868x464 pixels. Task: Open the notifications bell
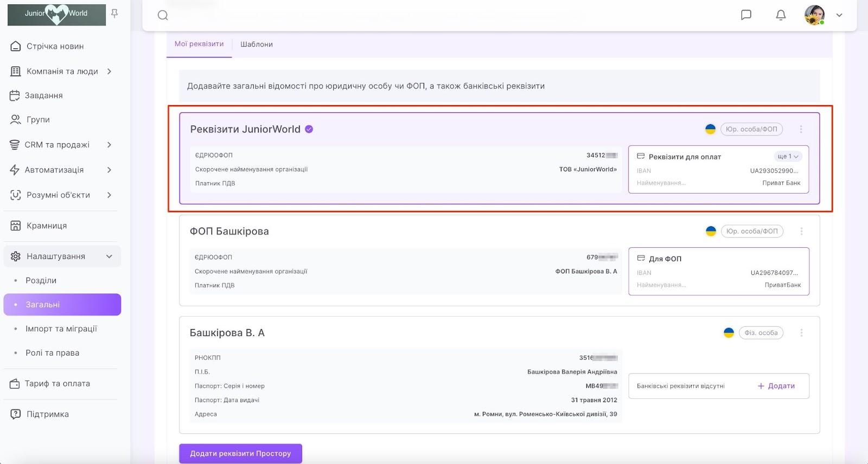point(781,15)
